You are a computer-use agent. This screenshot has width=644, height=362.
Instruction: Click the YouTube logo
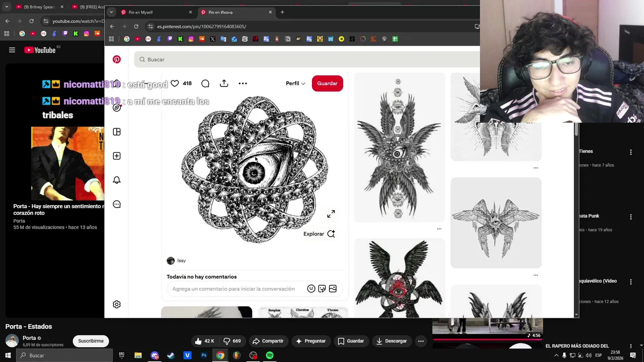coord(40,50)
